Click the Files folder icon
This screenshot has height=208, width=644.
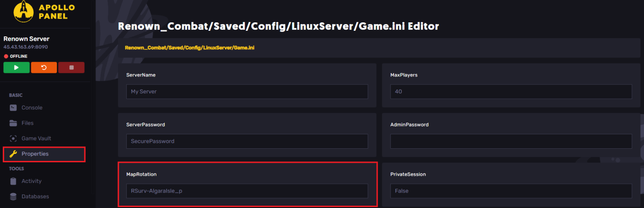(14, 123)
